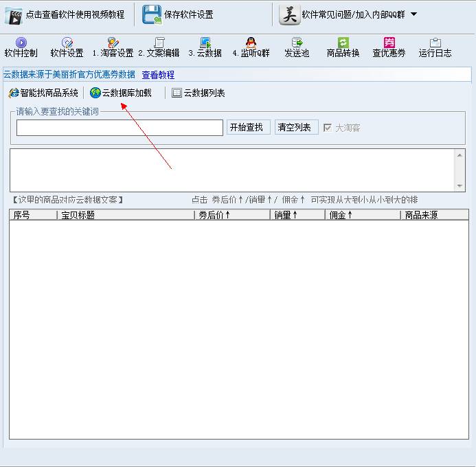Open 2.文案编辑 toolbar icon
Viewport: 476px width, 467px height.
pos(159,43)
